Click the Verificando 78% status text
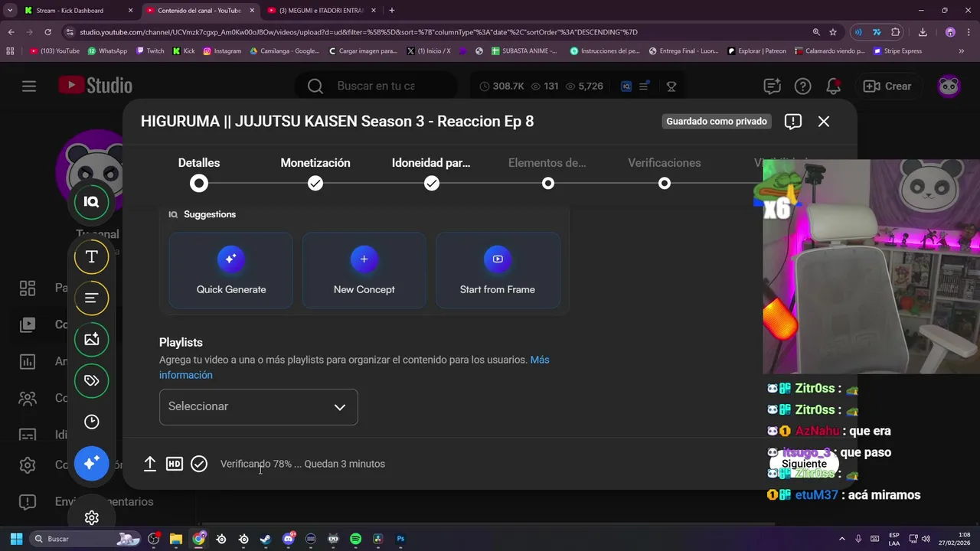The height and width of the screenshot is (551, 980). [302, 464]
